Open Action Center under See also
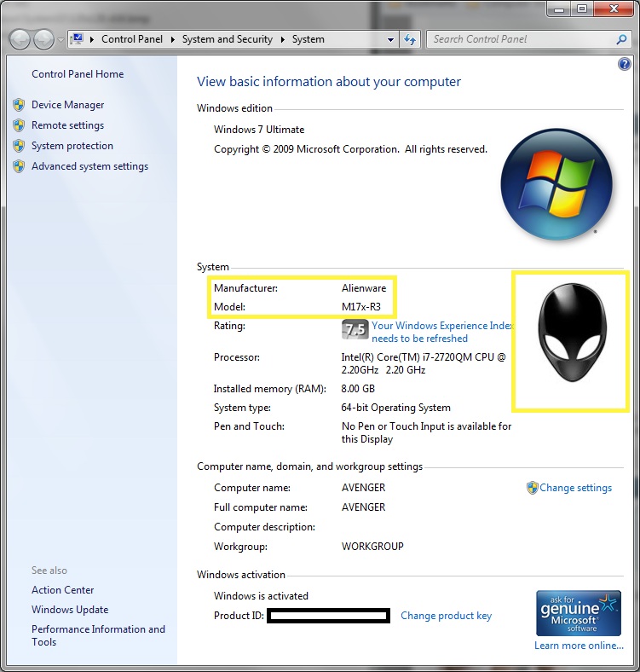The width and height of the screenshot is (640, 672). coord(62,590)
